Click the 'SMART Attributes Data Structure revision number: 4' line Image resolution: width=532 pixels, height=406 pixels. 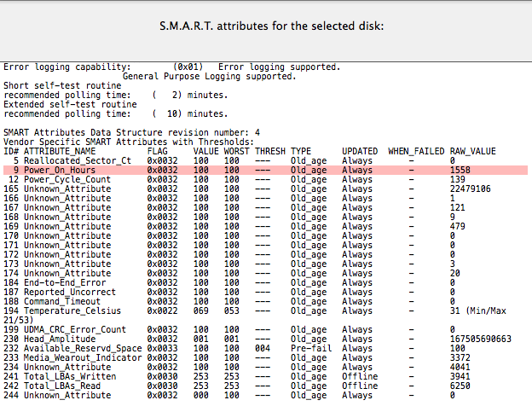pyautogui.click(x=131, y=133)
